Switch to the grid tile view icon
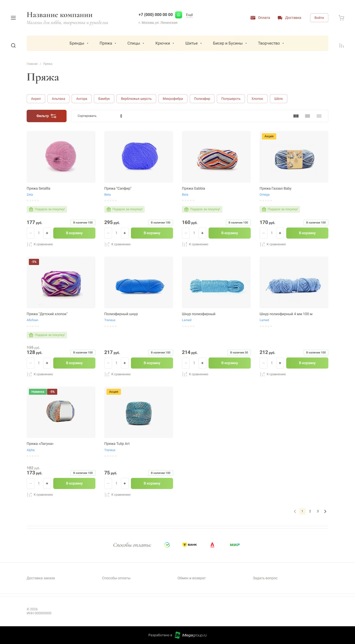Image resolution: width=355 pixels, height=644 pixels. 296,116
